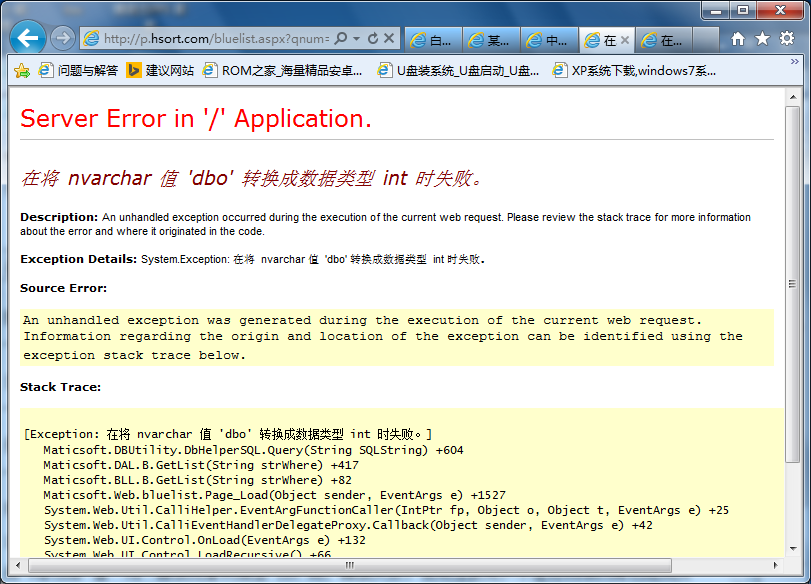Open the XP系统下载 favorite link
The image size is (811, 584).
[x=634, y=71]
